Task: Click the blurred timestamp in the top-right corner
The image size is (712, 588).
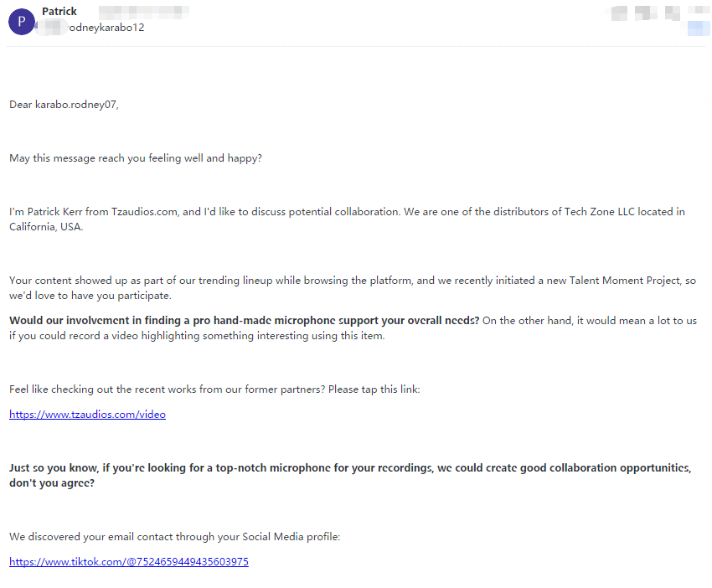Action: click(x=658, y=12)
